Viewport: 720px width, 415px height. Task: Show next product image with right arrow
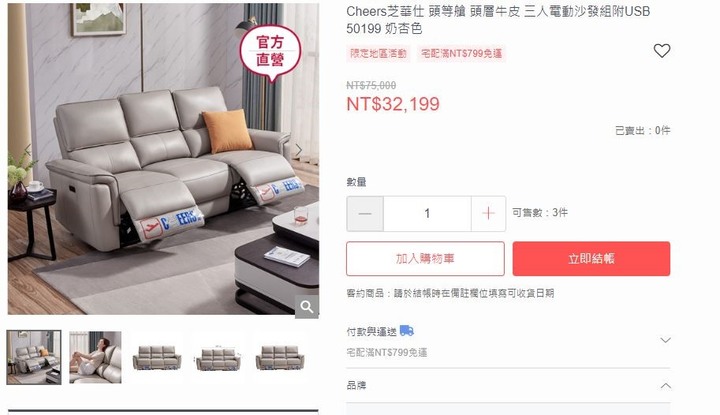299,150
